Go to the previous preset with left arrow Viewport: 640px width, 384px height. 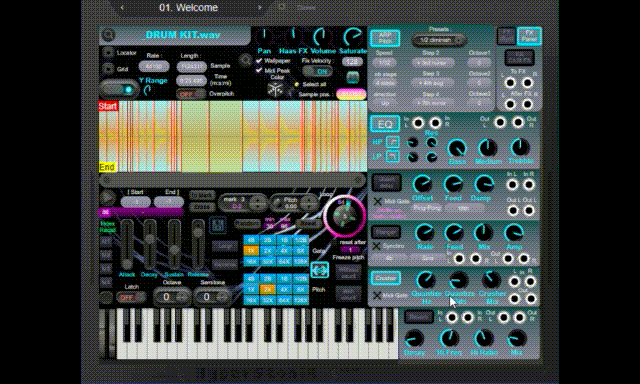pyautogui.click(x=122, y=7)
